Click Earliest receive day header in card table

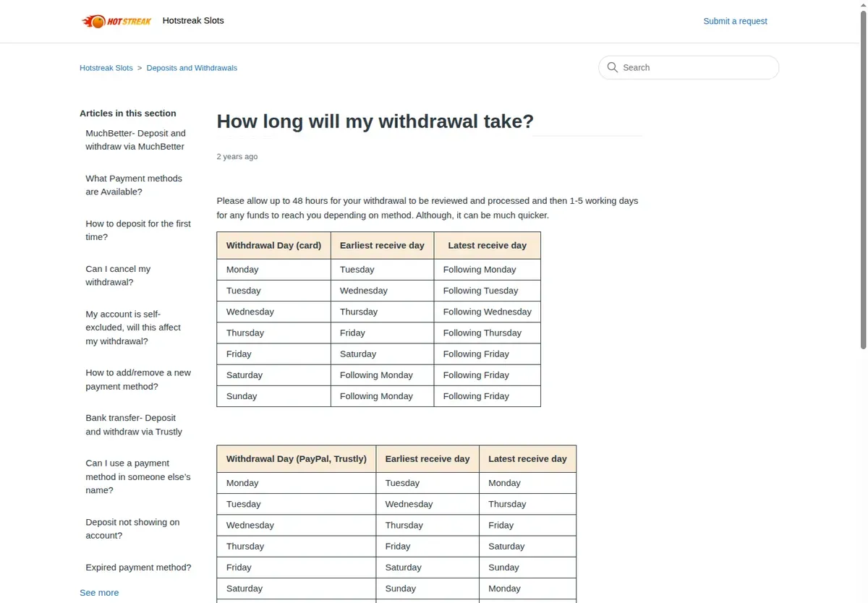382,245
